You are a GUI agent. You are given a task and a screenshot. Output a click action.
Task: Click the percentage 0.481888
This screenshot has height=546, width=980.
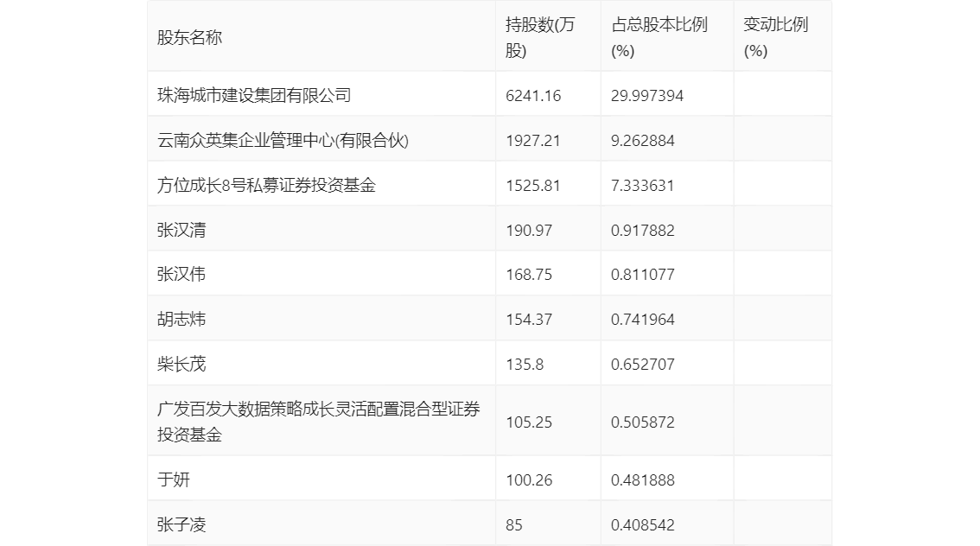pos(642,480)
